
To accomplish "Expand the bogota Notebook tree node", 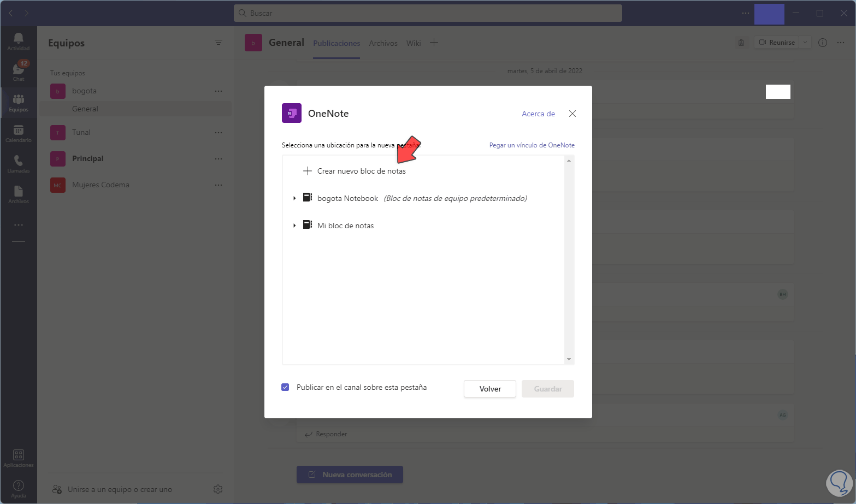I will click(x=294, y=198).
